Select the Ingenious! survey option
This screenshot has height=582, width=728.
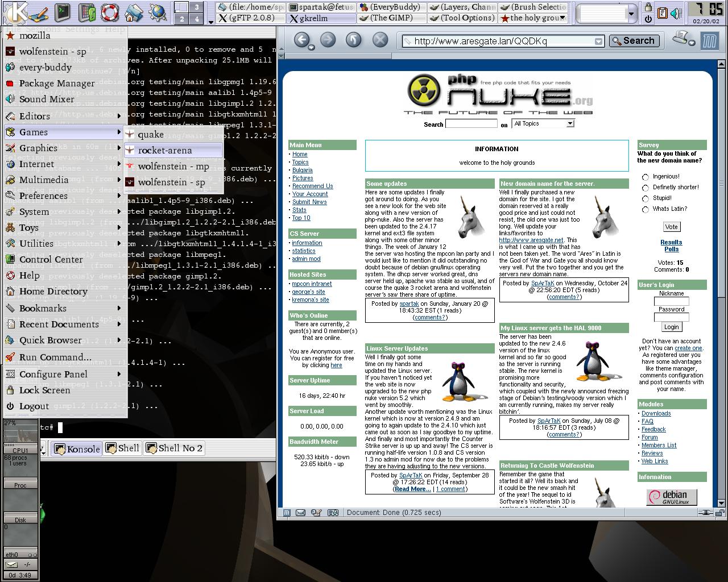pos(646,177)
